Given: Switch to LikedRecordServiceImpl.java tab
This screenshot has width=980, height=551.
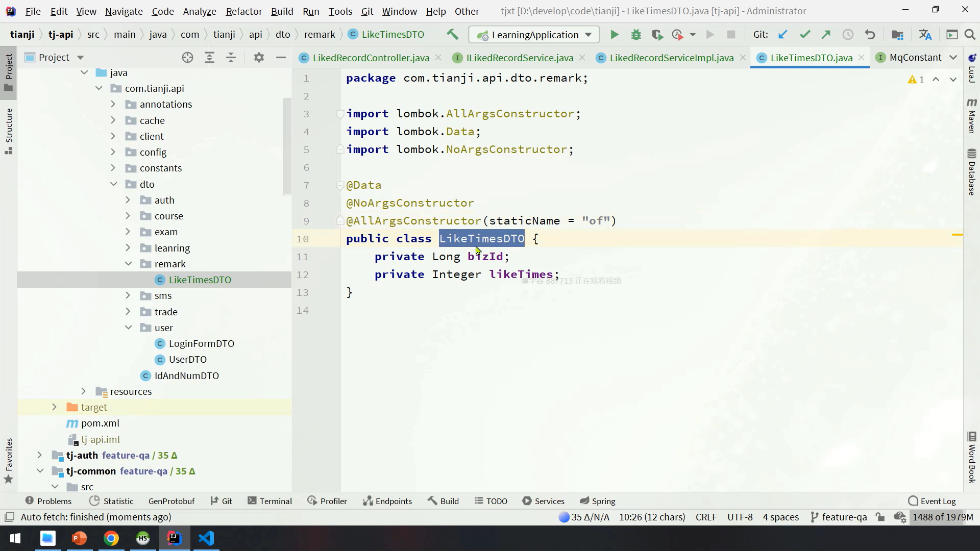Looking at the screenshot, I should (671, 58).
